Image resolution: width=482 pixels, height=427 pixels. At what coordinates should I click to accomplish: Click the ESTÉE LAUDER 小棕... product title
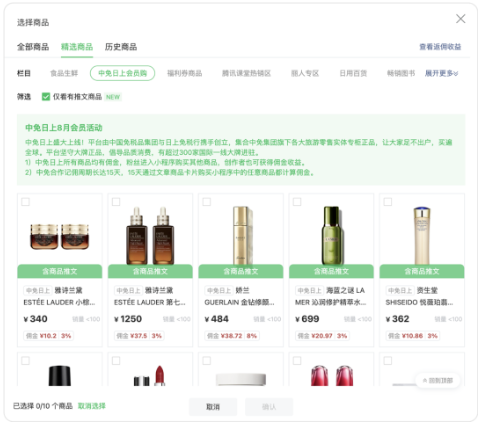(x=59, y=302)
